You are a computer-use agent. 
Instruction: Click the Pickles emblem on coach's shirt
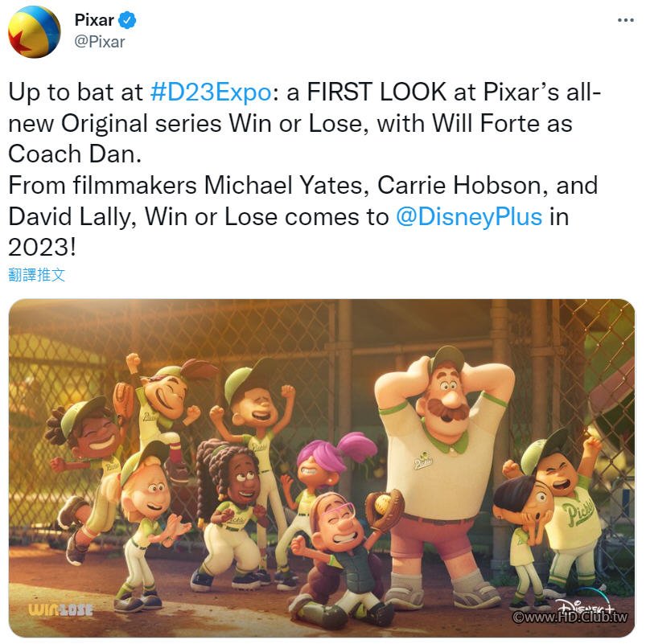pyautogui.click(x=423, y=461)
